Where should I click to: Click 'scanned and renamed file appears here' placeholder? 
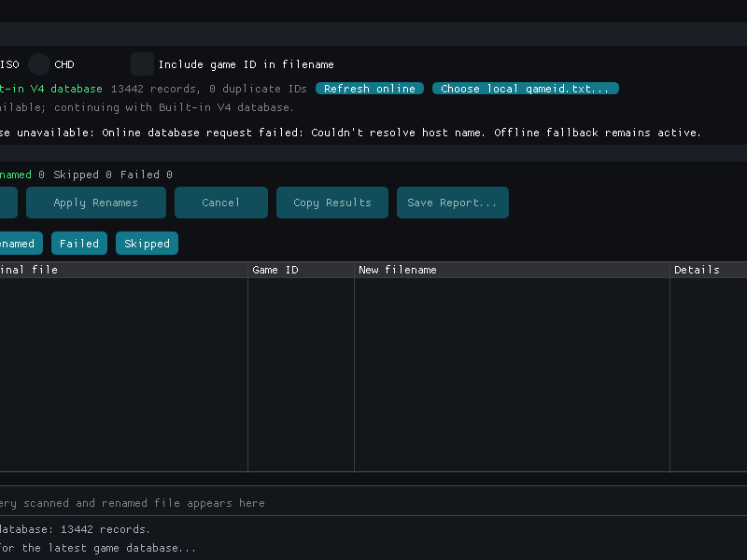(x=144, y=503)
